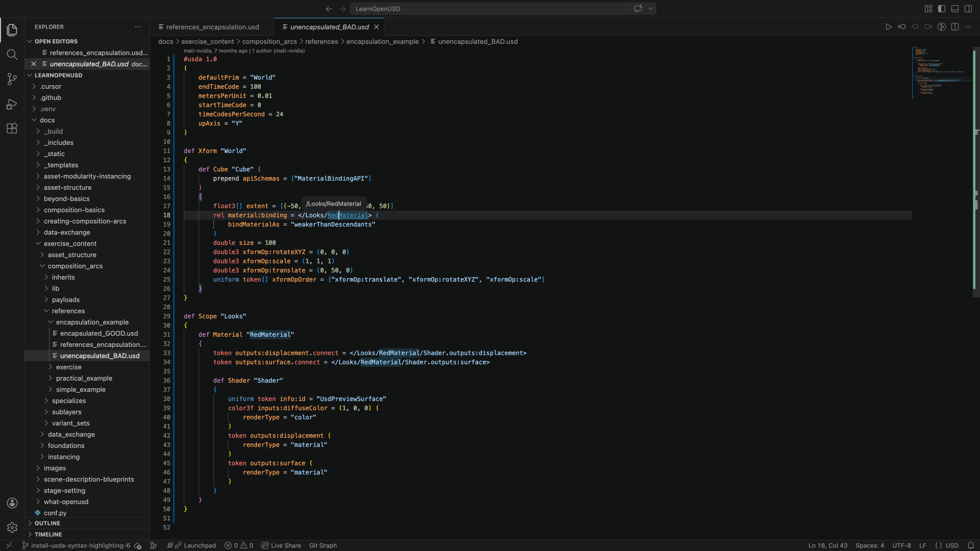
Task: Click breadcrumb item composition_arcs
Action: click(269, 42)
